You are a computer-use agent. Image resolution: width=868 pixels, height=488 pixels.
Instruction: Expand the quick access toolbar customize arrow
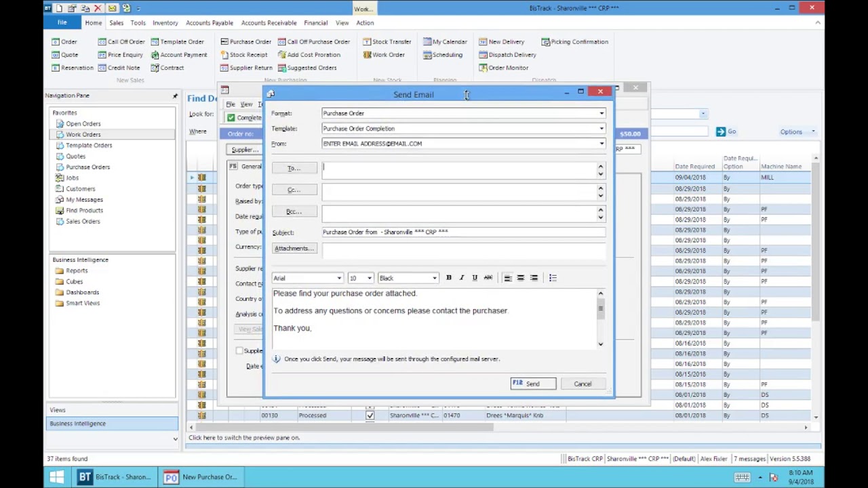point(138,8)
